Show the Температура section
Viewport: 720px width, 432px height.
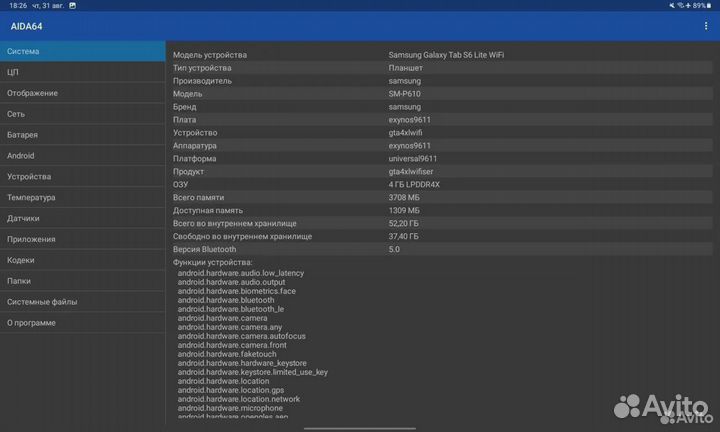(x=83, y=197)
